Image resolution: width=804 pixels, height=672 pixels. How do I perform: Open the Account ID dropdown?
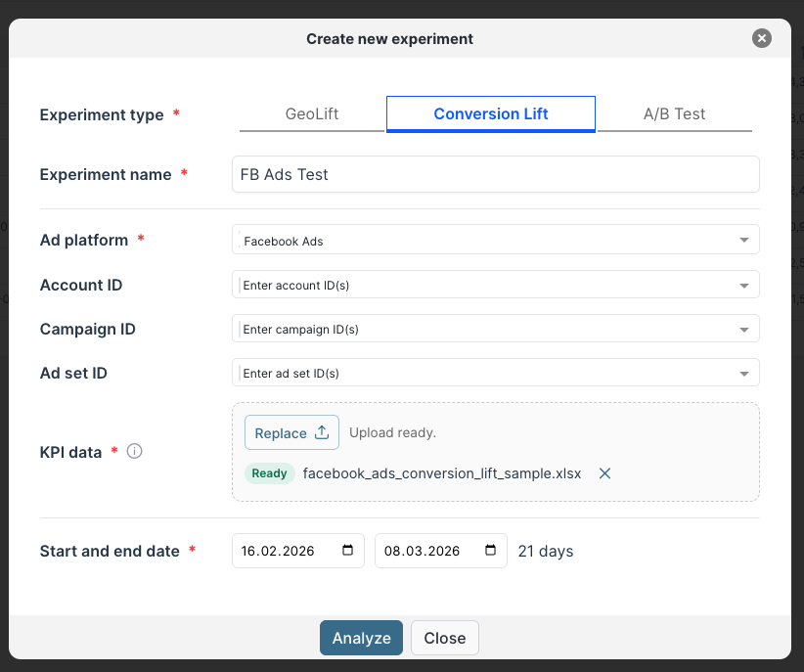[495, 285]
